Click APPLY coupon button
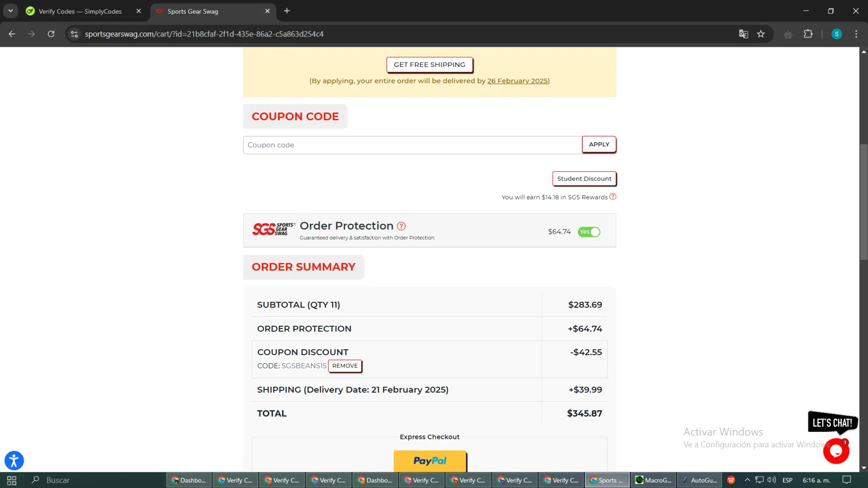 599,145
